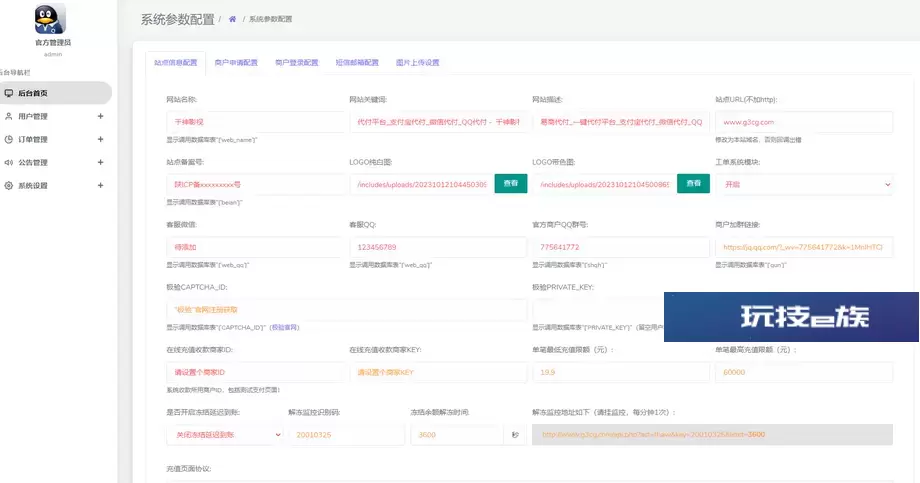The image size is (920, 483).
Task: Click hint text 修改为本站域名，否则回调出错
Action: (758, 140)
